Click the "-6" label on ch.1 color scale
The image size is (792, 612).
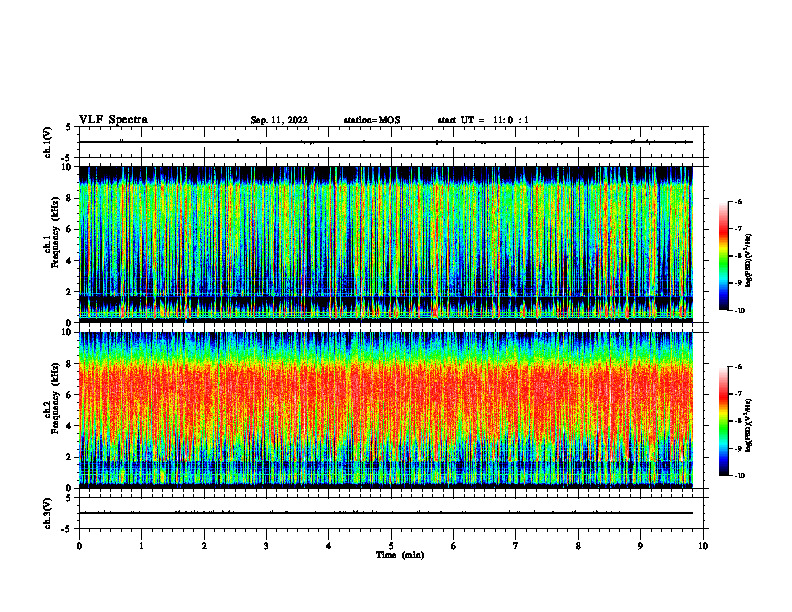coord(738,201)
